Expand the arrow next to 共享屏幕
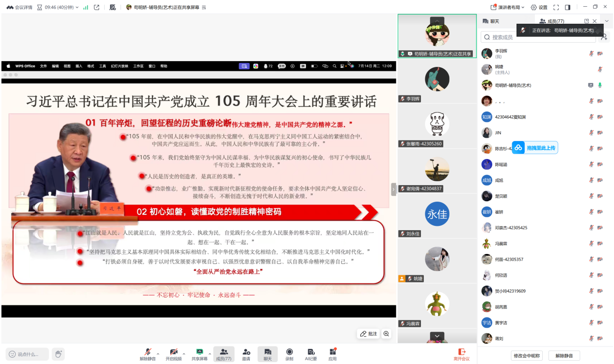This screenshot has height=364, width=614. (210, 354)
